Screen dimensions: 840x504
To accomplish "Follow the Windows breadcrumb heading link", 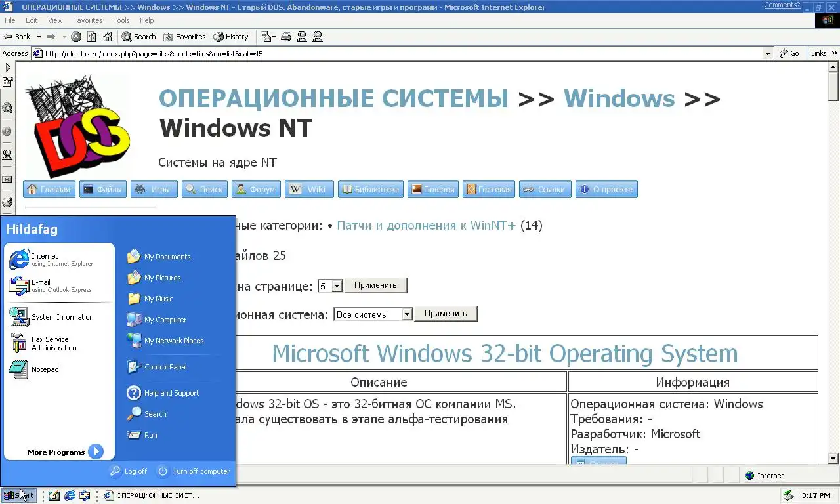I will pos(619,98).
